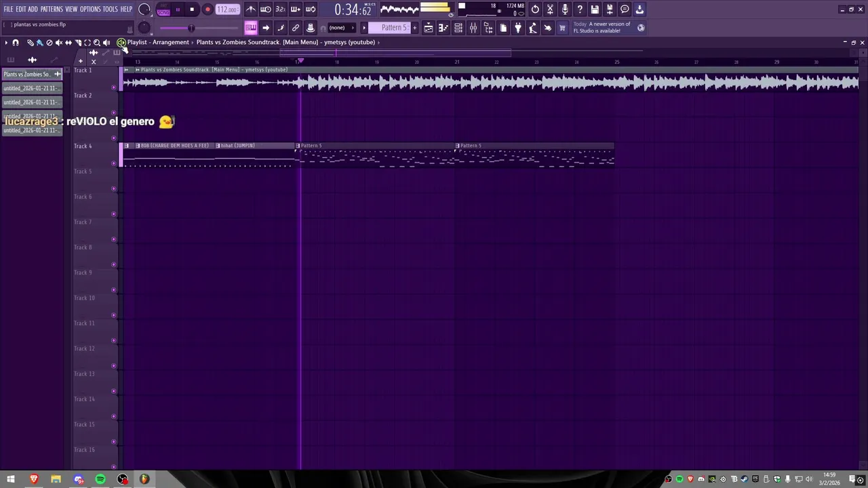
Task: Select the Draw pencil tool
Action: (30, 43)
